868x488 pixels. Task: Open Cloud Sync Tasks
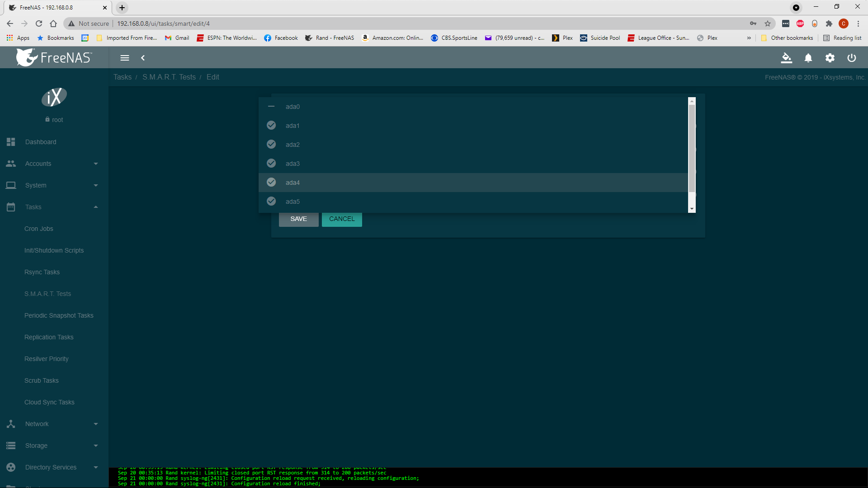tap(49, 402)
